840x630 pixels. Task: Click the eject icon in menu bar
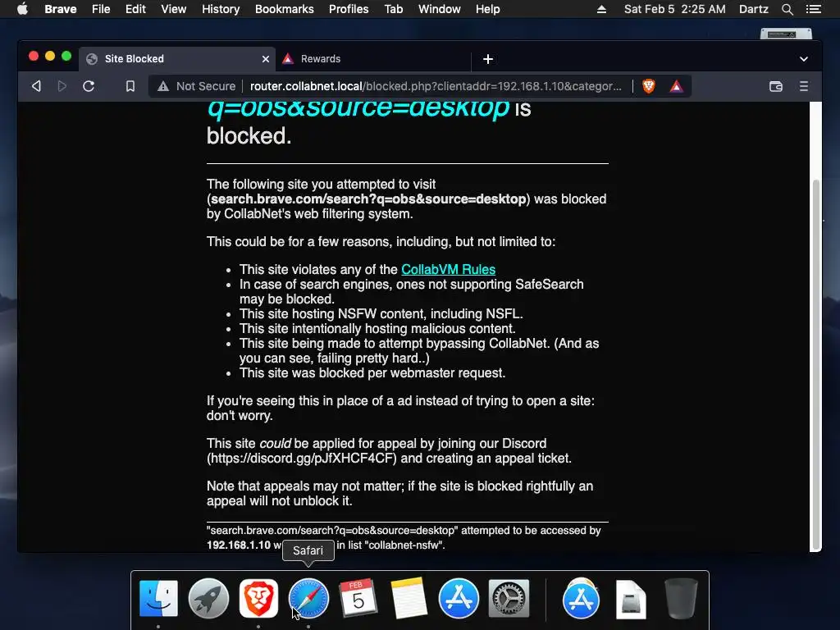point(601,9)
